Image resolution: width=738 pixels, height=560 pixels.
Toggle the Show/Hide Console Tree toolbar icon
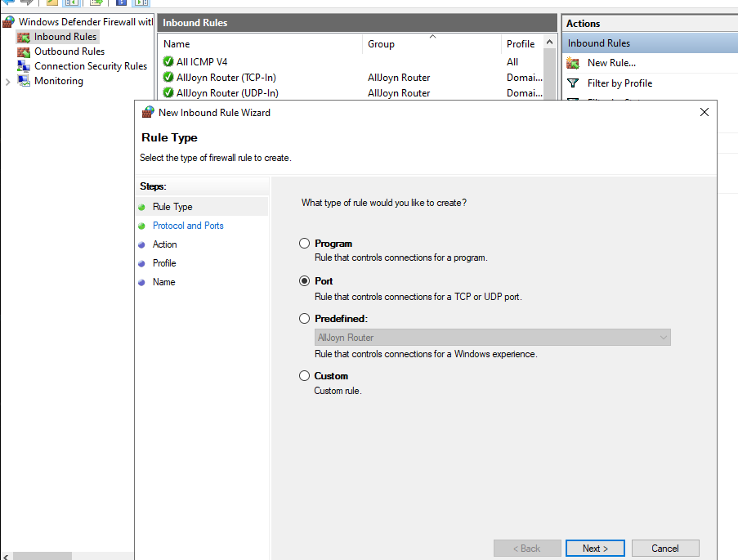[x=71, y=2]
